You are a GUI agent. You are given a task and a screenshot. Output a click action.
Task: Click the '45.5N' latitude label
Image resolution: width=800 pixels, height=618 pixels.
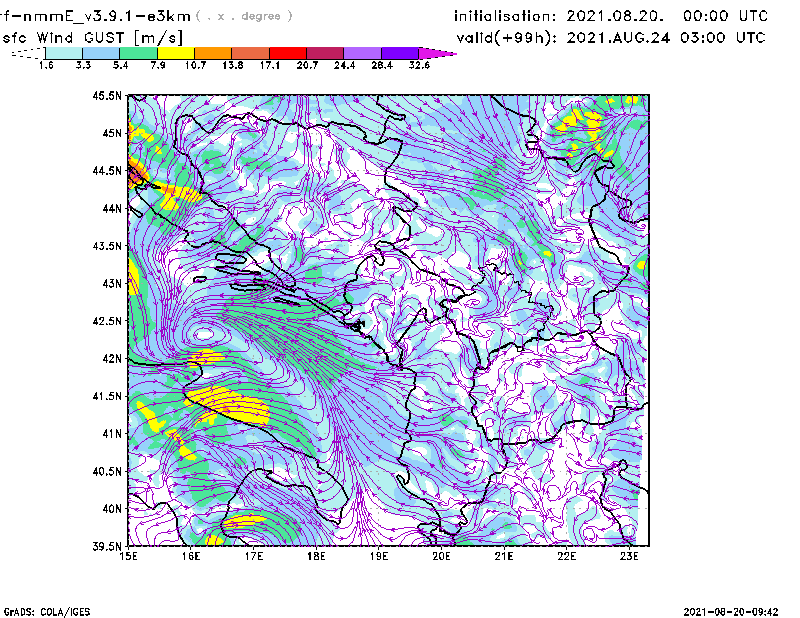click(x=108, y=95)
